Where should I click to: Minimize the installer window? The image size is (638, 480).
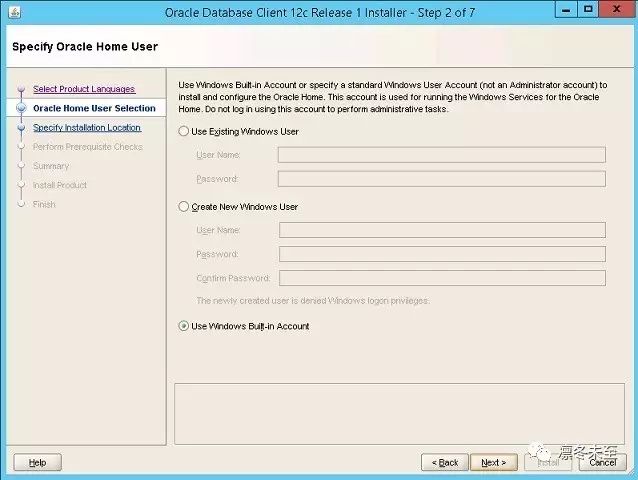pyautogui.click(x=566, y=10)
